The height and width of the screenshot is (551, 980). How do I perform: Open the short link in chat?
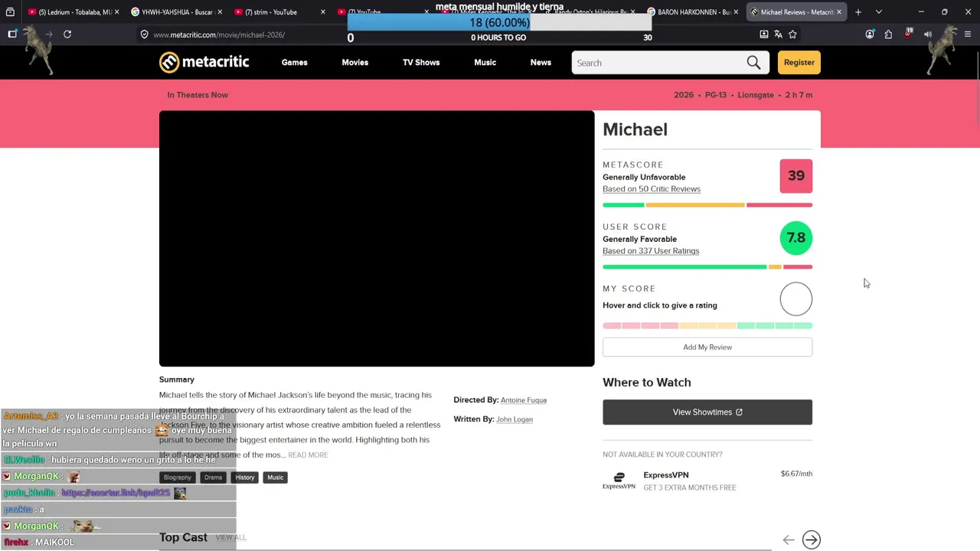click(116, 494)
